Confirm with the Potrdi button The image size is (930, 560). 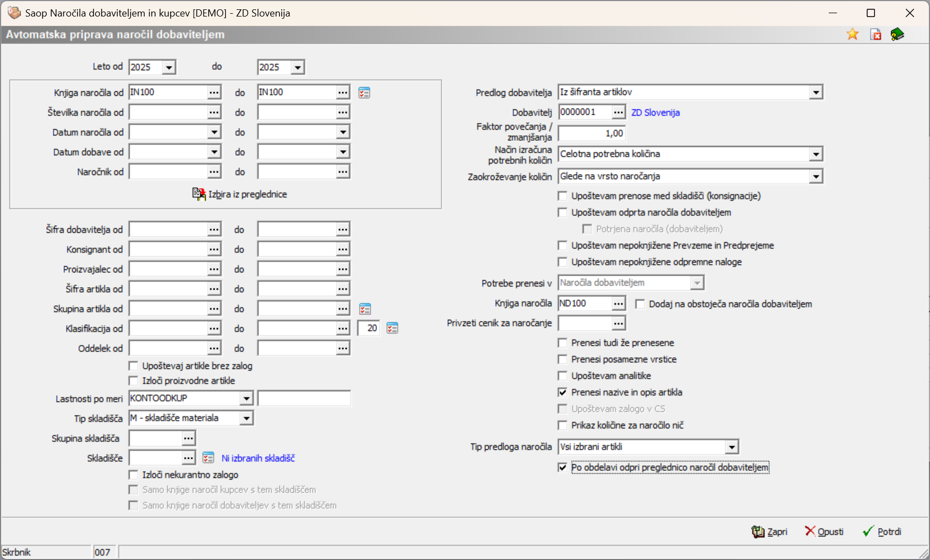click(x=882, y=531)
